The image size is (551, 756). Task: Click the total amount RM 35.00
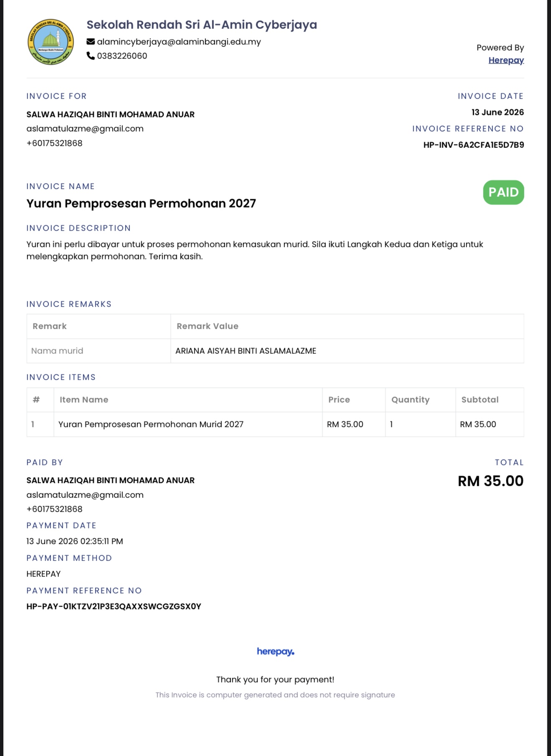click(x=490, y=481)
